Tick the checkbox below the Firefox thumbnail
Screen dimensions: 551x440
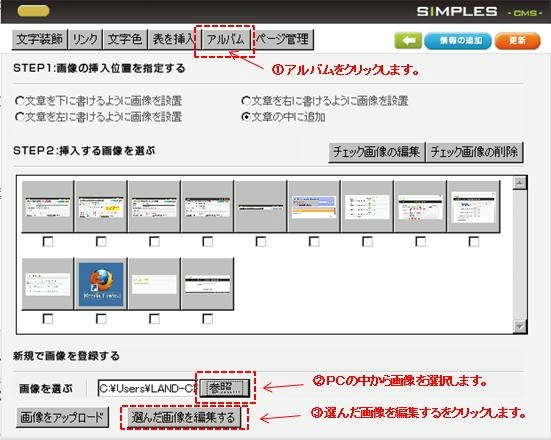point(101,319)
